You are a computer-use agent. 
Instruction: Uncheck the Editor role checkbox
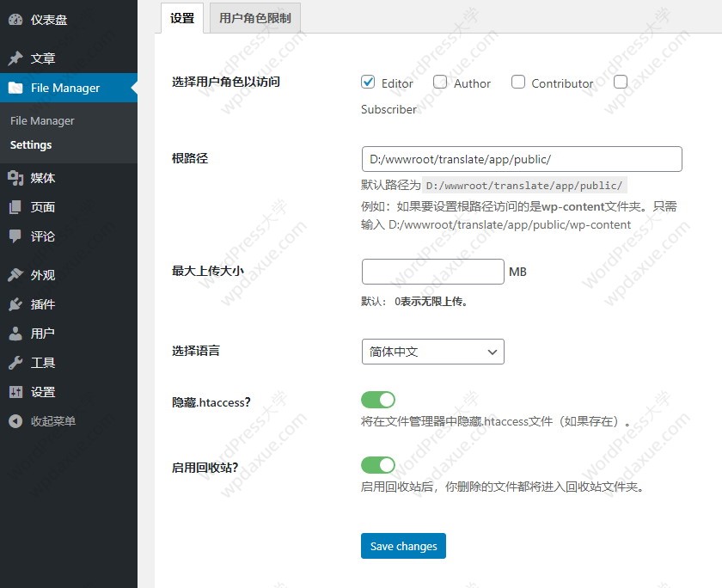click(x=368, y=83)
